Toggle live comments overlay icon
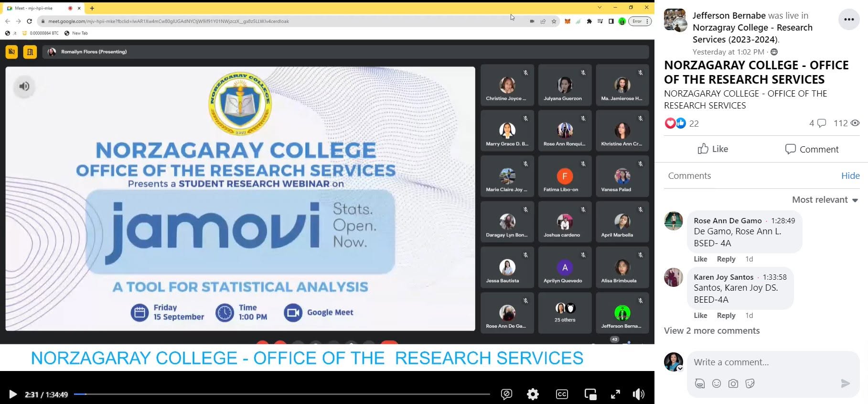Viewport: 868px width, 404px height. coord(506,394)
